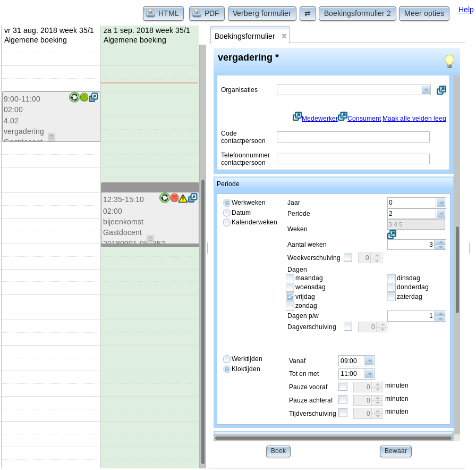Click the Telefoonnummer contactpersoon input field
This screenshot has height=470, width=476.
coord(353,159)
